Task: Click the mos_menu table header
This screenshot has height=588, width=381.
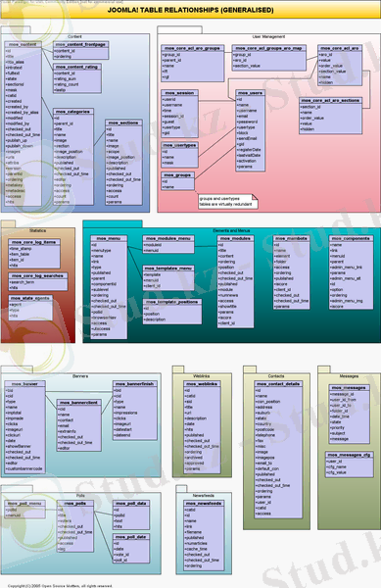Action: click(109, 238)
